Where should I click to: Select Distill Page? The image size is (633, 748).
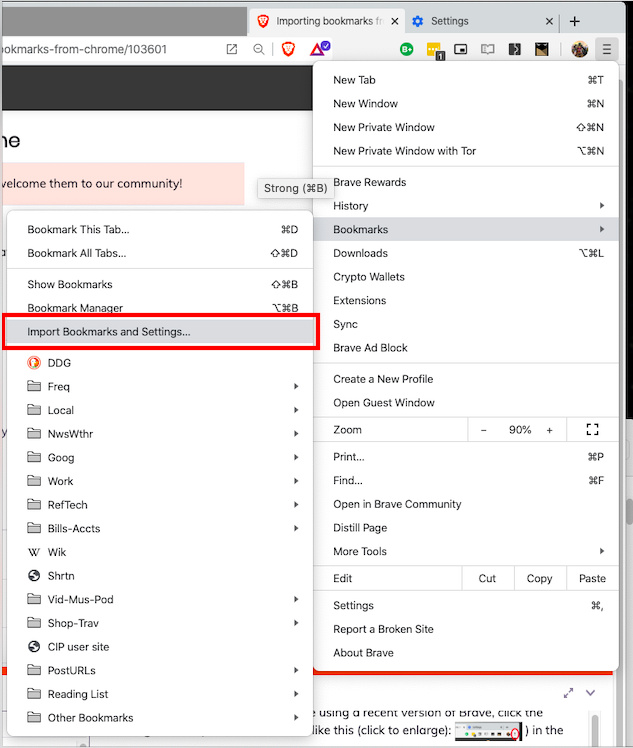coord(466,528)
